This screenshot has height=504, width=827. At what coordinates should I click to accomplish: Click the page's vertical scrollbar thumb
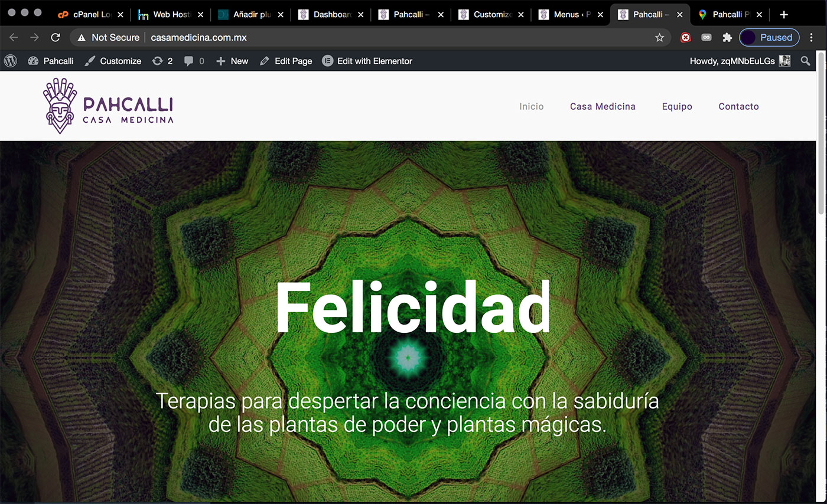(x=821, y=132)
